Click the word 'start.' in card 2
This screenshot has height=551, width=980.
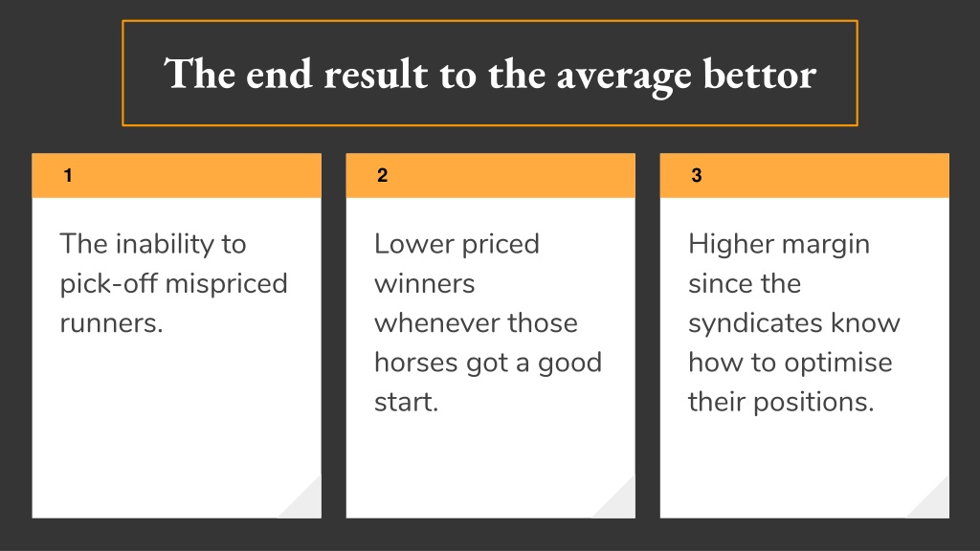(x=406, y=403)
